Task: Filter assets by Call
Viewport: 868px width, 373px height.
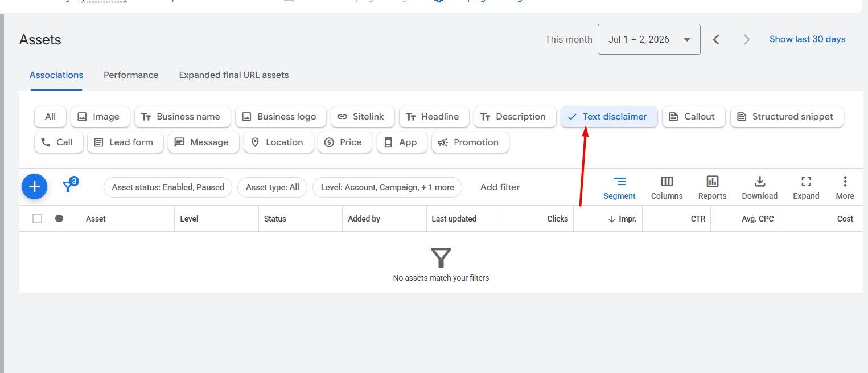Action: (x=59, y=142)
